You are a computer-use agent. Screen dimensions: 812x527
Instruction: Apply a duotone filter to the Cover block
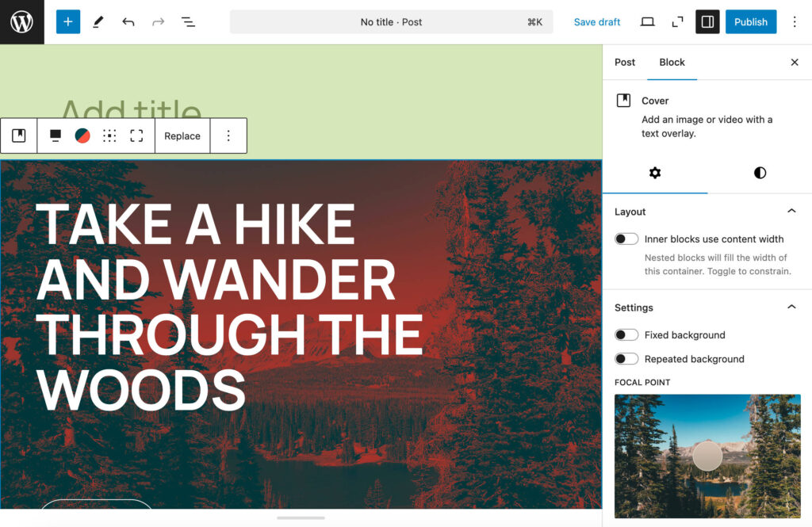pyautogui.click(x=82, y=136)
